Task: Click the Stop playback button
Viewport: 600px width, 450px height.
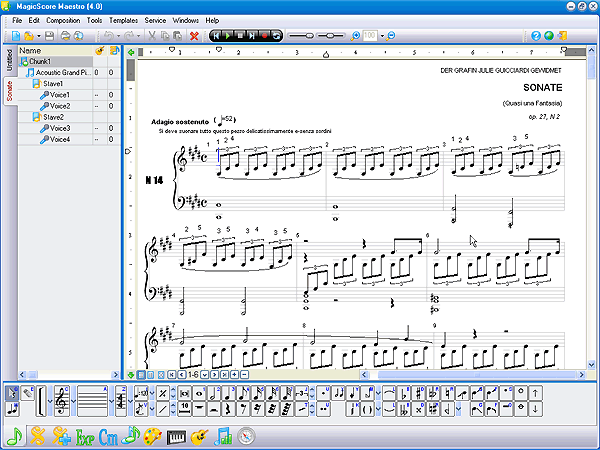Action: click(240, 36)
